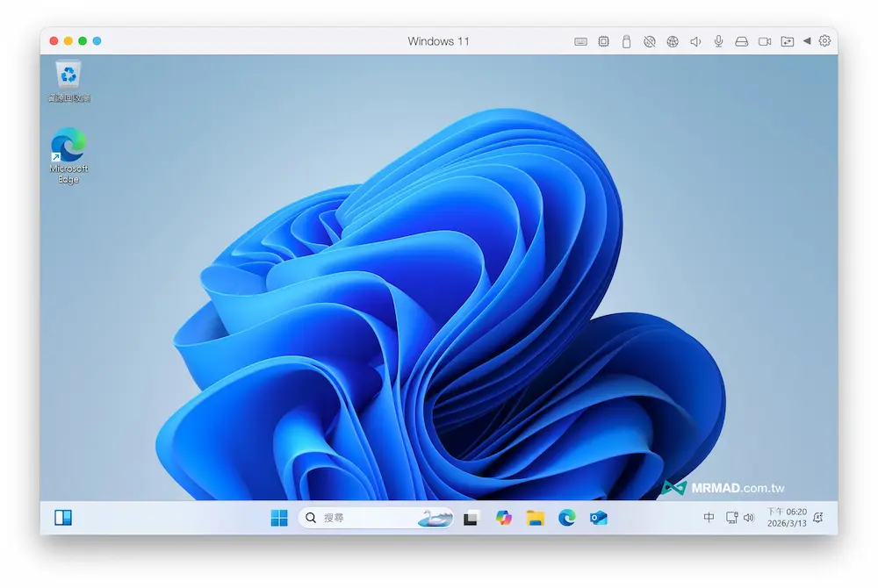Click the hard disk icon in the VM toolbar
The width and height of the screenshot is (878, 588).
click(x=742, y=40)
